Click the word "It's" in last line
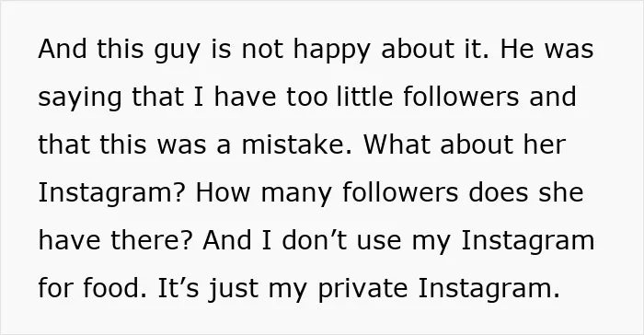Screen dimensions: 644x335 click(x=178, y=288)
